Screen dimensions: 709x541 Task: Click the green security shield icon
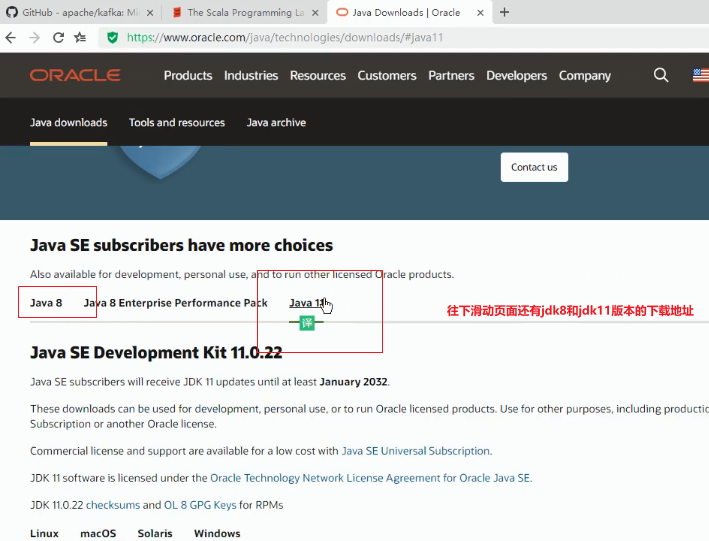[x=113, y=38]
